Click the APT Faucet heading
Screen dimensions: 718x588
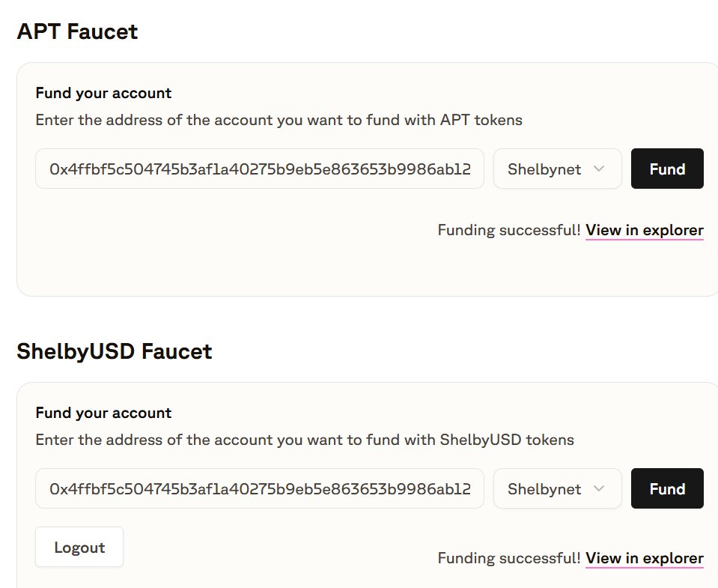(x=77, y=31)
